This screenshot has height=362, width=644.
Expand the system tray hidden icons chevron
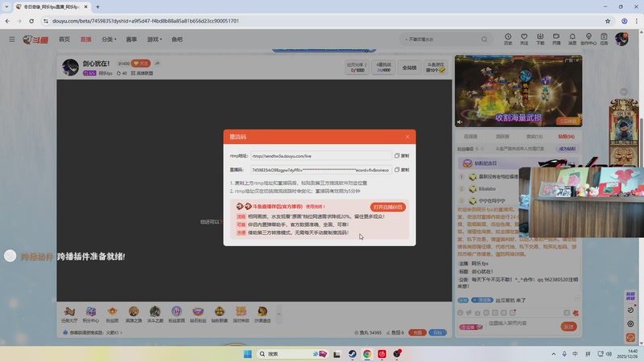point(554,354)
